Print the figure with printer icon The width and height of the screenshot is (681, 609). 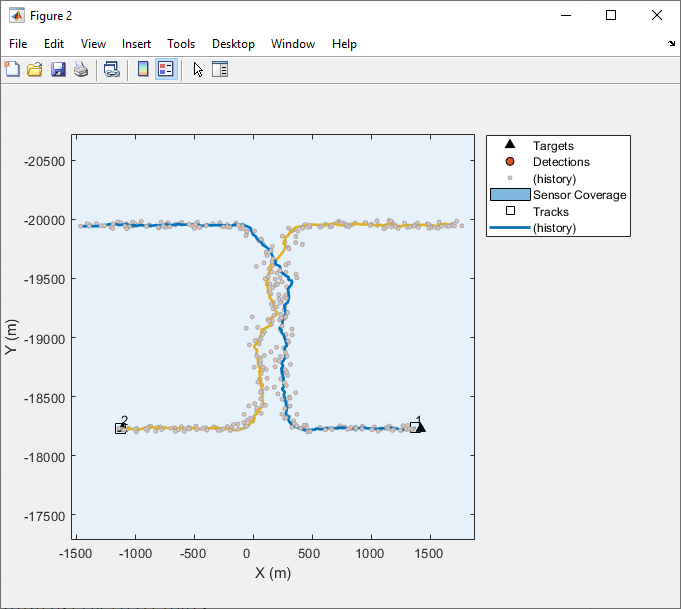click(x=81, y=70)
